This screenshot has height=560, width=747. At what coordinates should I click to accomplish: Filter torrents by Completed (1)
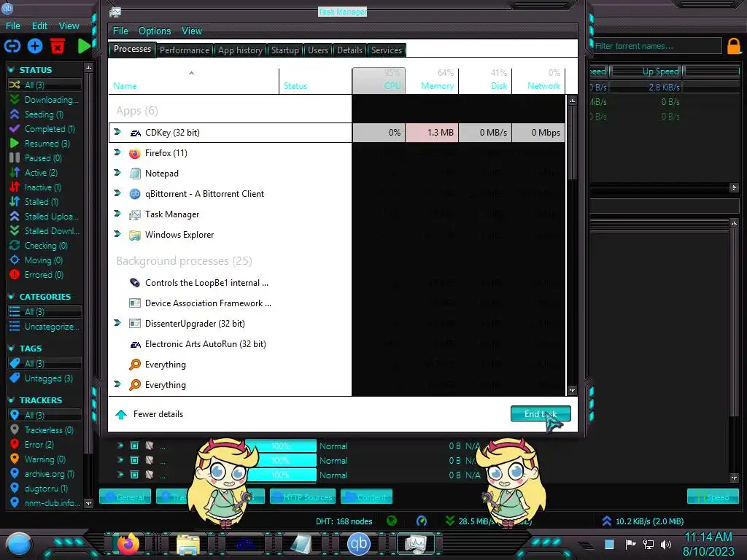pyautogui.click(x=44, y=128)
